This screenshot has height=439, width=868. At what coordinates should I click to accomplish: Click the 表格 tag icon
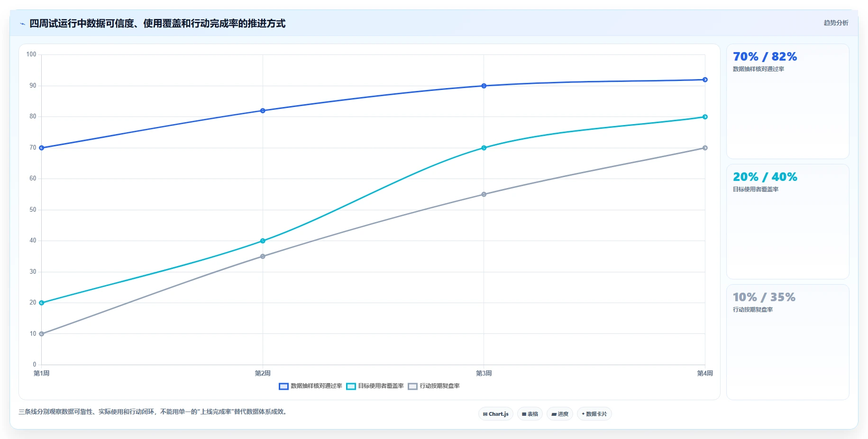point(524,414)
